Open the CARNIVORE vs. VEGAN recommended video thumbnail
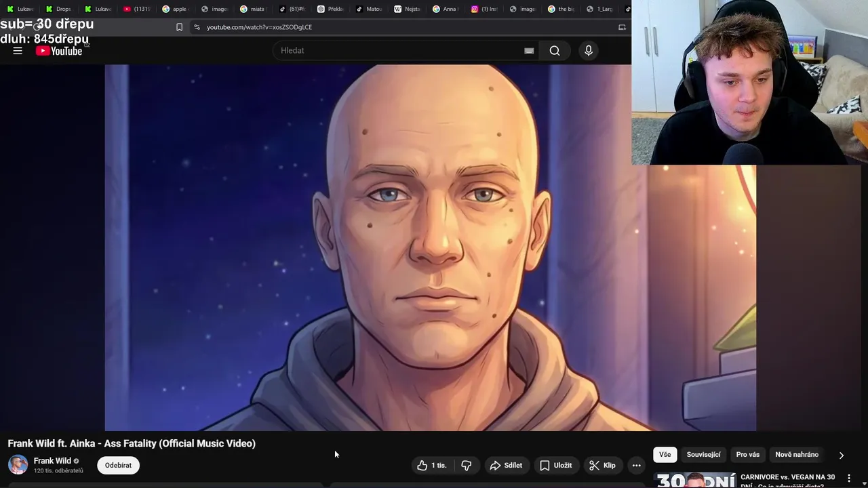Image resolution: width=868 pixels, height=488 pixels. tap(694, 480)
